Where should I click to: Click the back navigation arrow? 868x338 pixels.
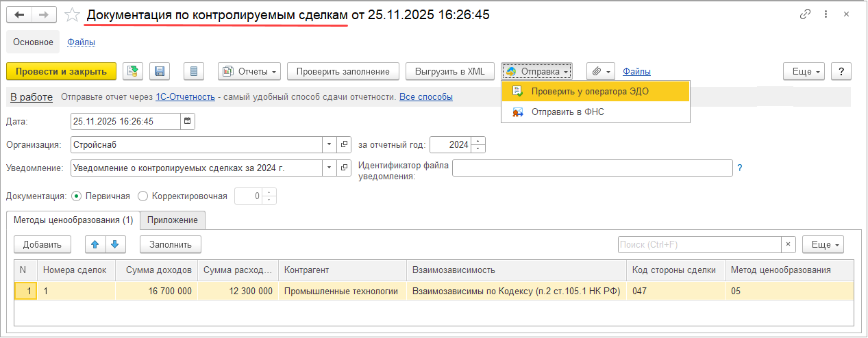tap(19, 15)
